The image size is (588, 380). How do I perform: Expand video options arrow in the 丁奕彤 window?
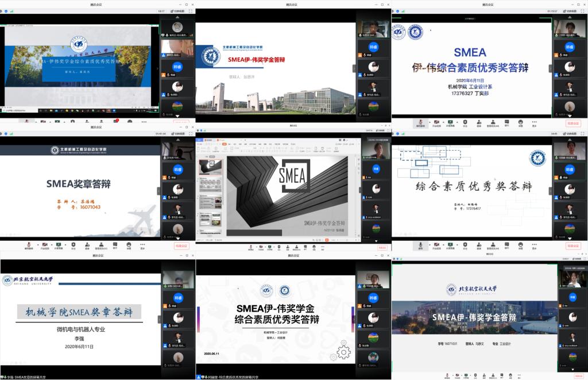point(443,122)
